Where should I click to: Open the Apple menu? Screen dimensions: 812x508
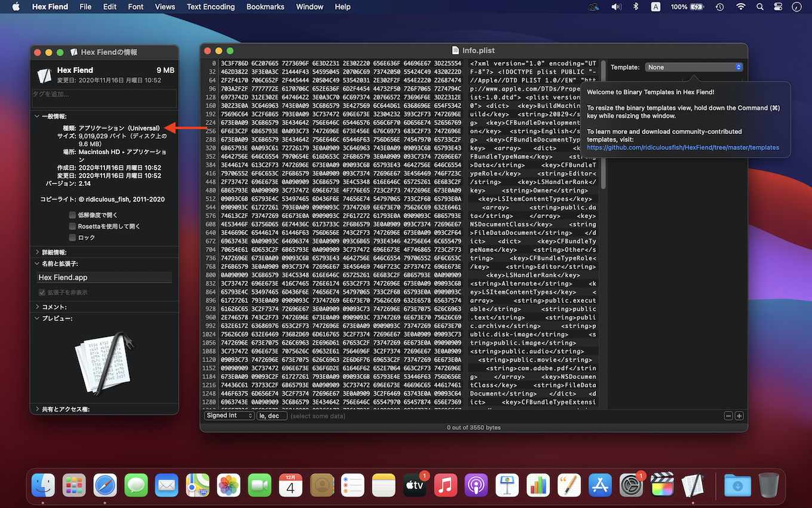[x=16, y=7]
